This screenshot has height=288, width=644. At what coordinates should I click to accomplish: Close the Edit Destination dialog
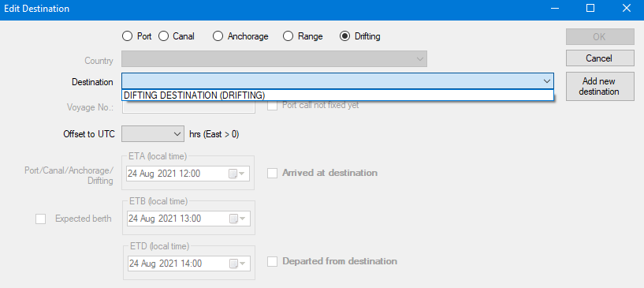[627, 8]
